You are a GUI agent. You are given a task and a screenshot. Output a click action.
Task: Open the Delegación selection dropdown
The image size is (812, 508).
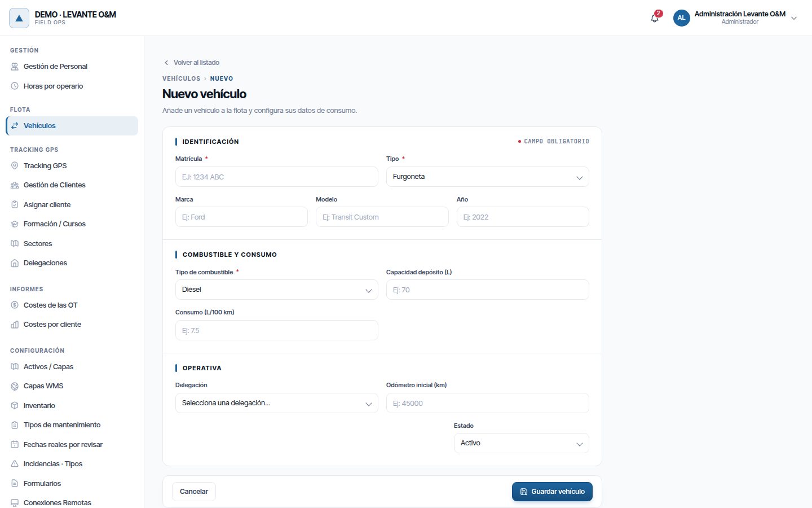tap(276, 403)
